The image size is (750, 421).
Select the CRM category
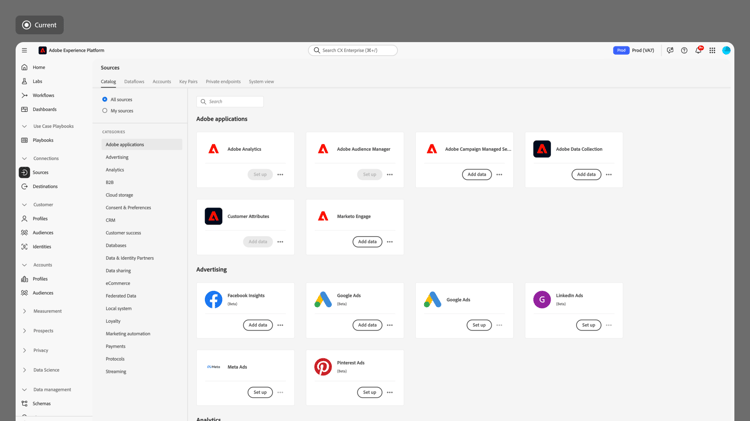[x=110, y=221]
